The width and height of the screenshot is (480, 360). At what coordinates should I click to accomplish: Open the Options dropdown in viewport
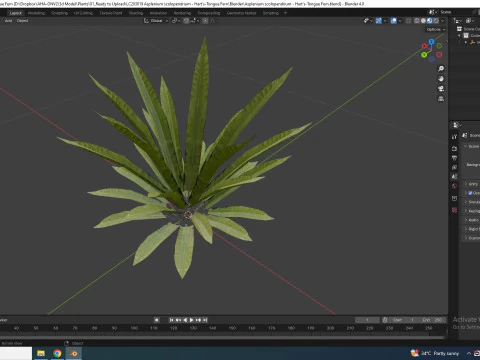(x=436, y=29)
